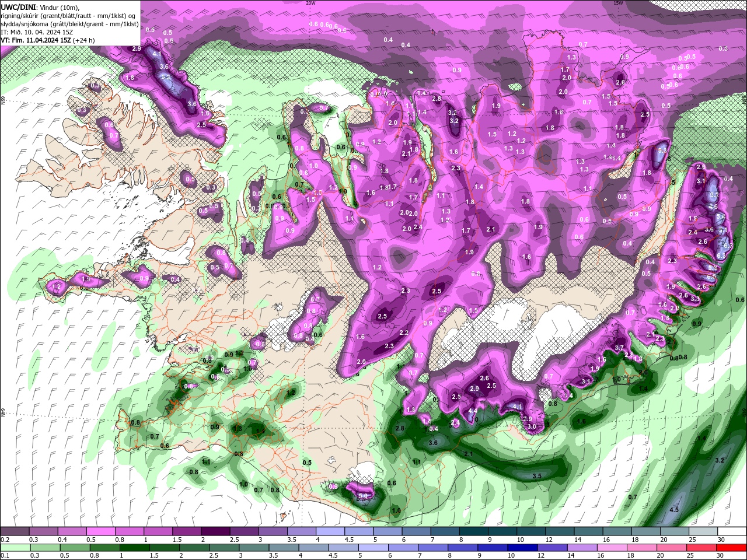This screenshot has height=560, width=747.
Task: Pick the lightest green rain swatch between 0.1 and 0.3
Action: [x=15, y=548]
